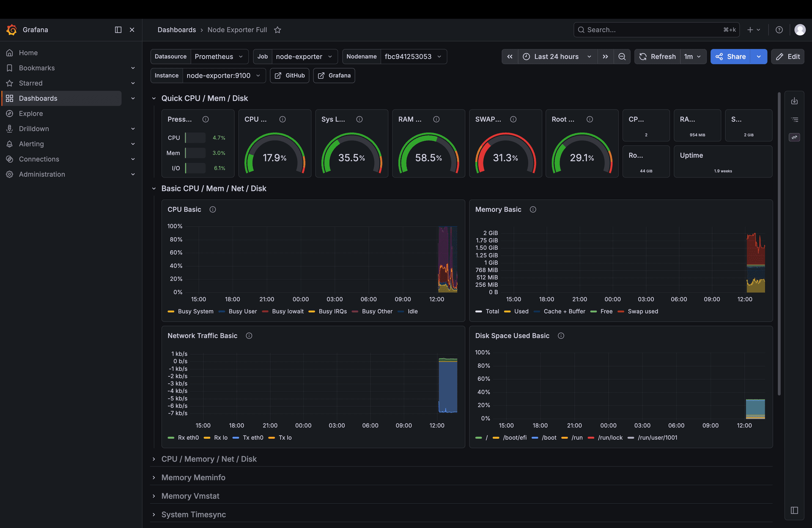Show info for Disk Space Used Basic

561,336
